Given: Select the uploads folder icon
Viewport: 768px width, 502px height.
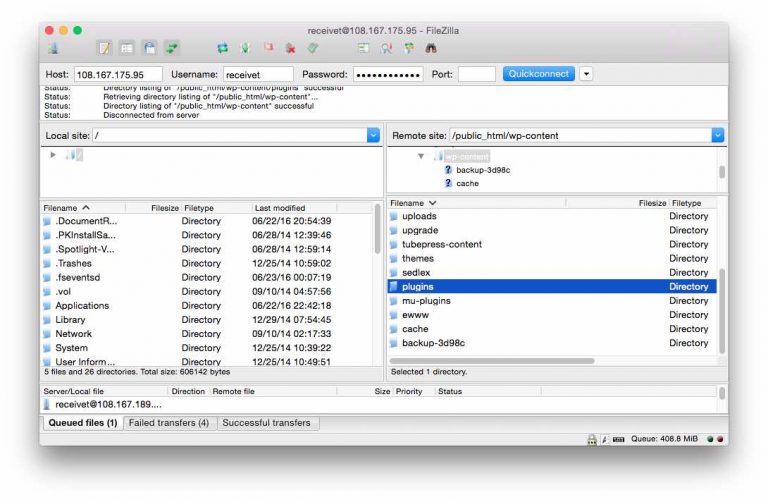Looking at the screenshot, I should [393, 216].
